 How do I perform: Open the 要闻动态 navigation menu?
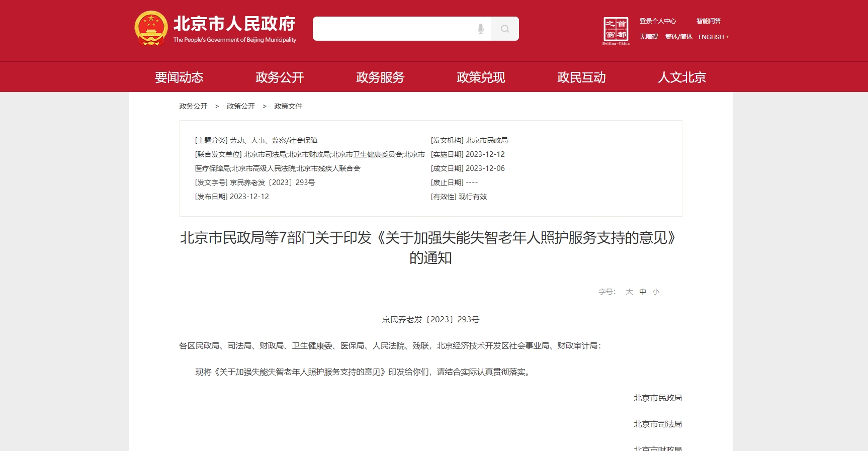pos(179,77)
